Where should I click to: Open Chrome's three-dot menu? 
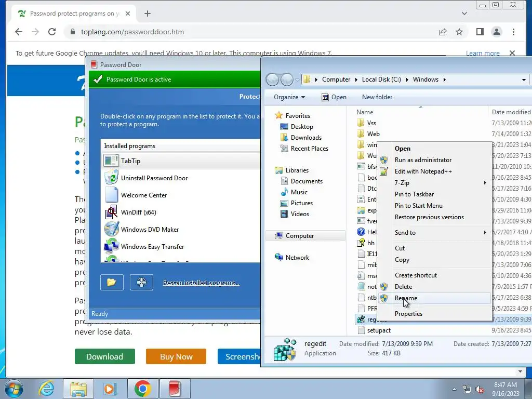(x=513, y=32)
